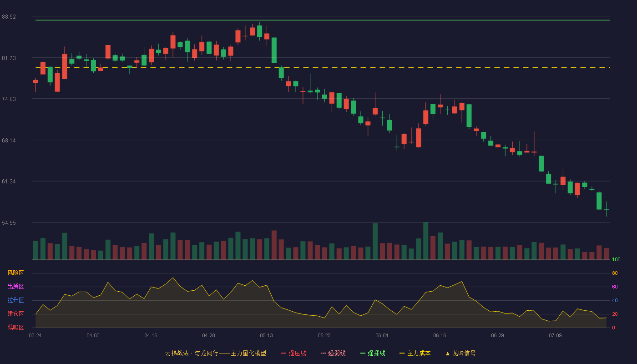
Task: Click the 54.55 price axis label
Action: (x=9, y=223)
